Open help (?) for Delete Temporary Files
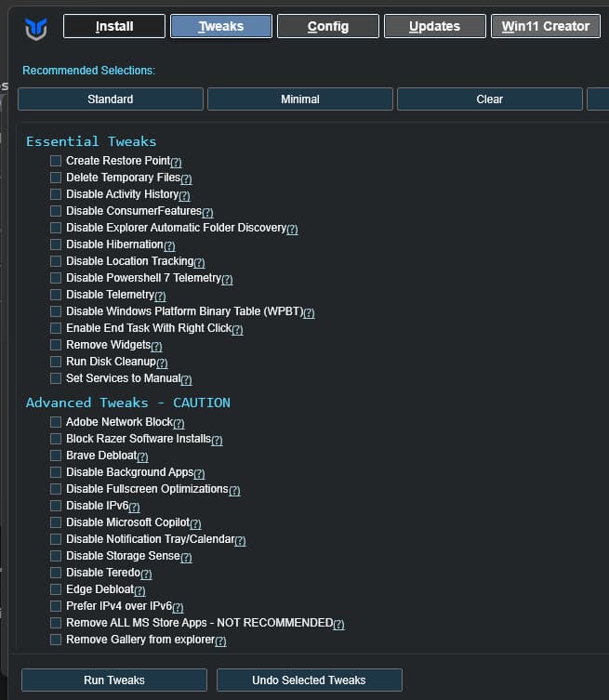609x700 pixels. (x=186, y=178)
